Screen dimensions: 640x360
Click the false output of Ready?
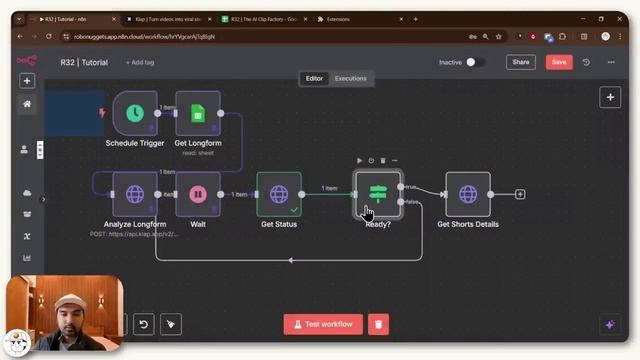401,202
